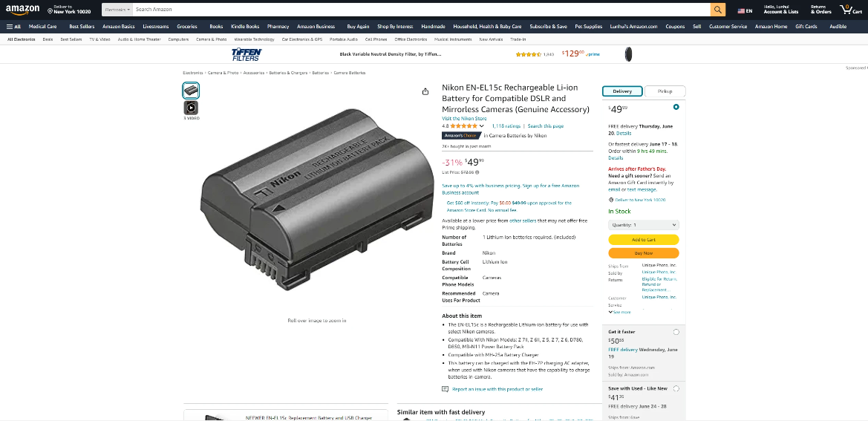868x421 pixels.
Task: Open the shopping cart icon
Action: tap(851, 10)
